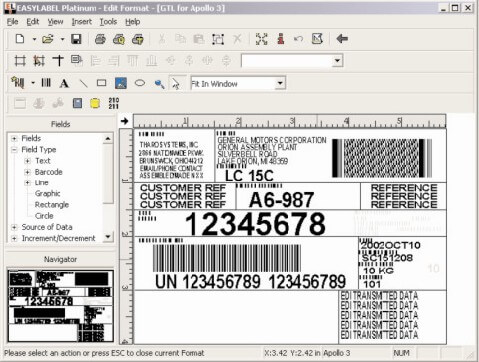Toggle the grid icon in the second toolbar
The width and height of the screenshot is (479, 362).
click(x=20, y=61)
